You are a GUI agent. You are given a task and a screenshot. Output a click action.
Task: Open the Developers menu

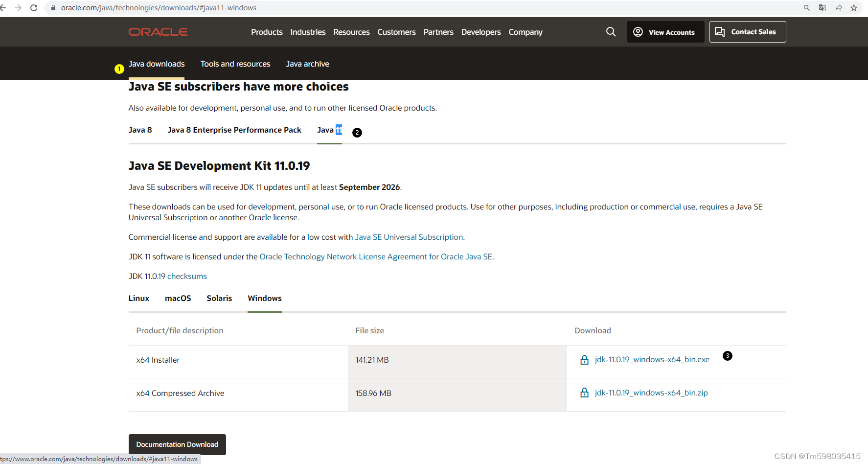481,32
